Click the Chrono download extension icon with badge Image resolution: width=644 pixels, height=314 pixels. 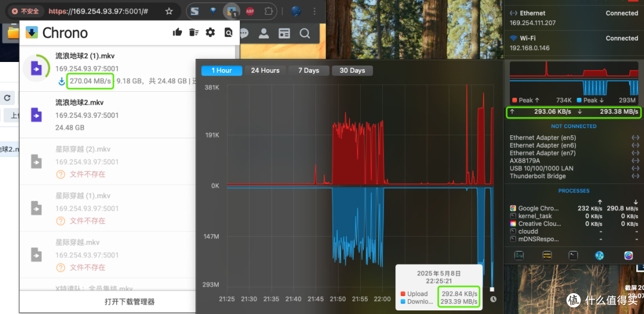(x=231, y=11)
